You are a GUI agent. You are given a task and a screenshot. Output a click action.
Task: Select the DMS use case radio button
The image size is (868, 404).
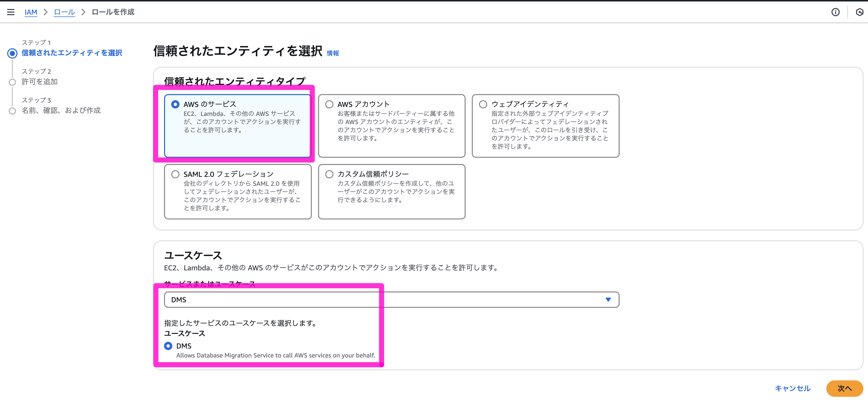tap(168, 346)
